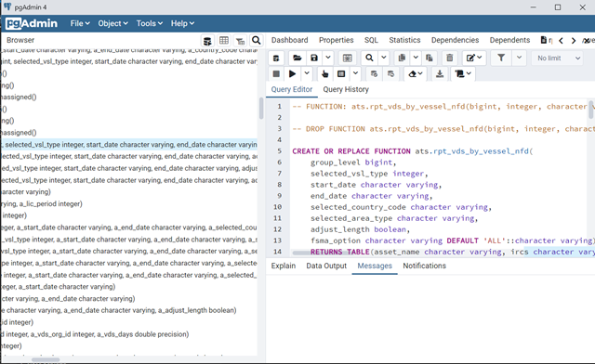The height and width of the screenshot is (364, 595).
Task: Open the Help menu
Action: coord(182,23)
